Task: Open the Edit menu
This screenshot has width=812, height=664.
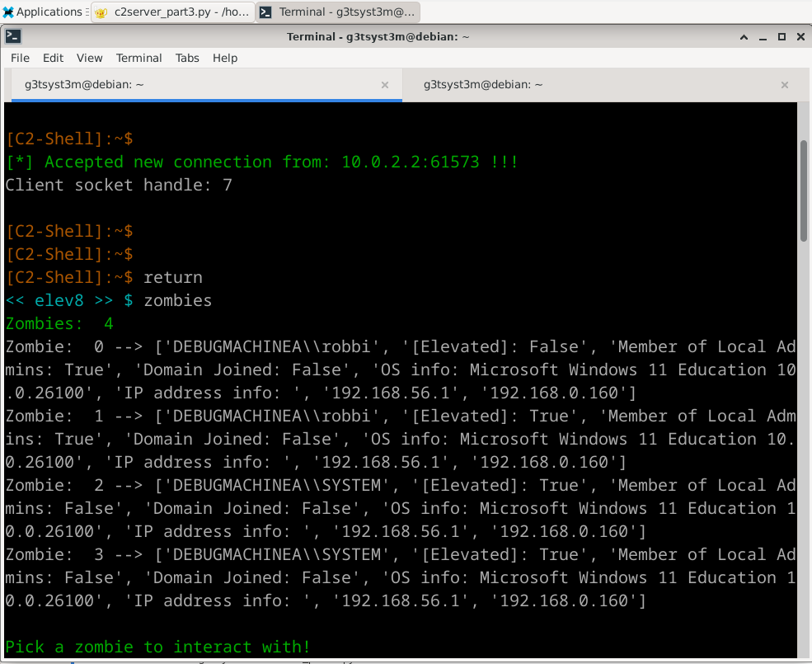Action: coord(53,58)
